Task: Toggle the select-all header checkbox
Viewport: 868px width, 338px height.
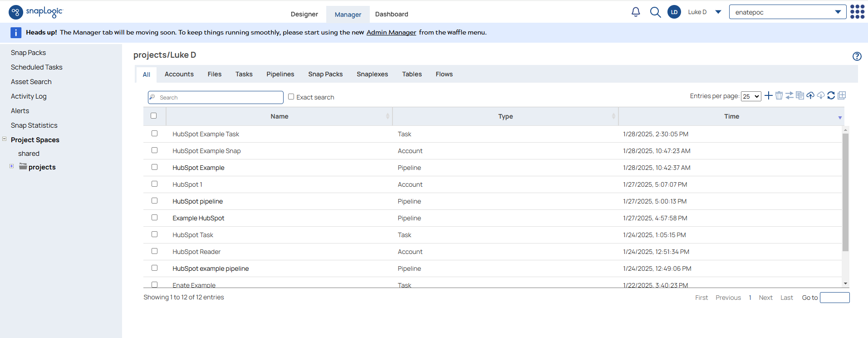Action: pyautogui.click(x=153, y=116)
